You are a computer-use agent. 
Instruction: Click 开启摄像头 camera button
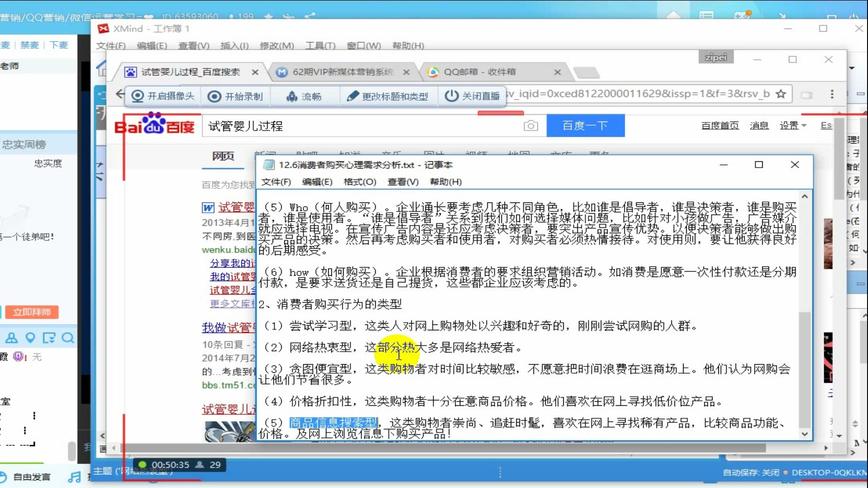pyautogui.click(x=163, y=96)
